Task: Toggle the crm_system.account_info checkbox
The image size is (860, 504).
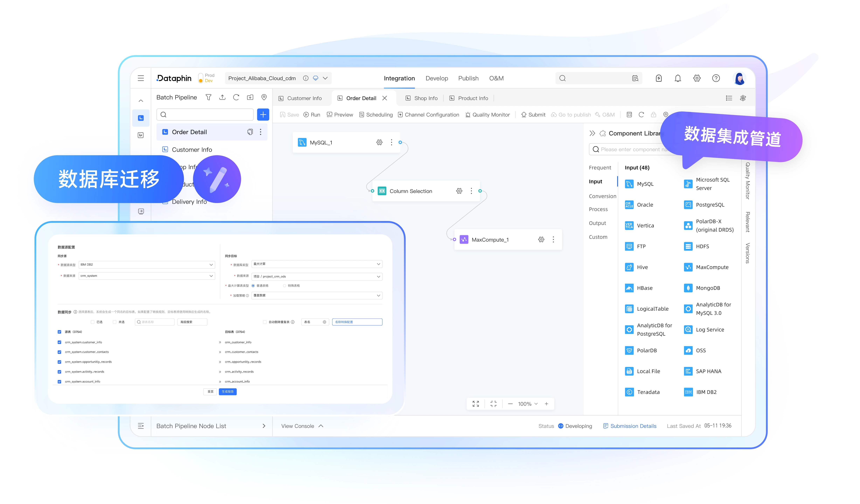Action: [59, 381]
